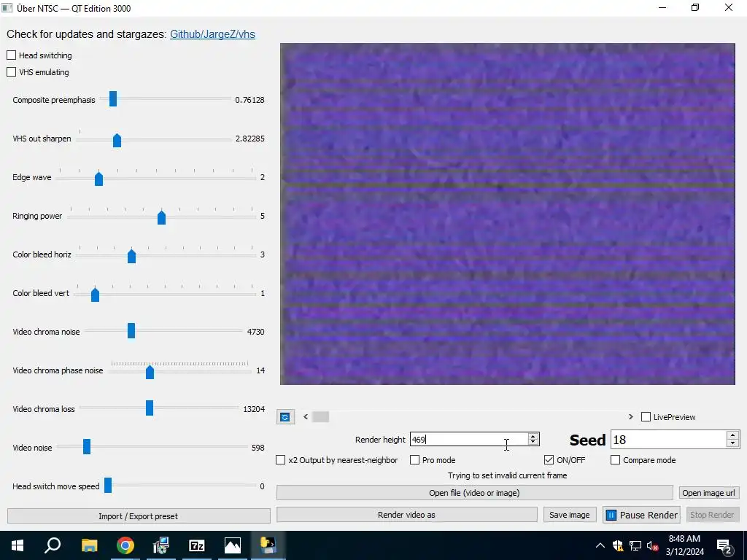Click inside the Seed input field
Viewport: 747px width, 560px height.
click(x=669, y=440)
